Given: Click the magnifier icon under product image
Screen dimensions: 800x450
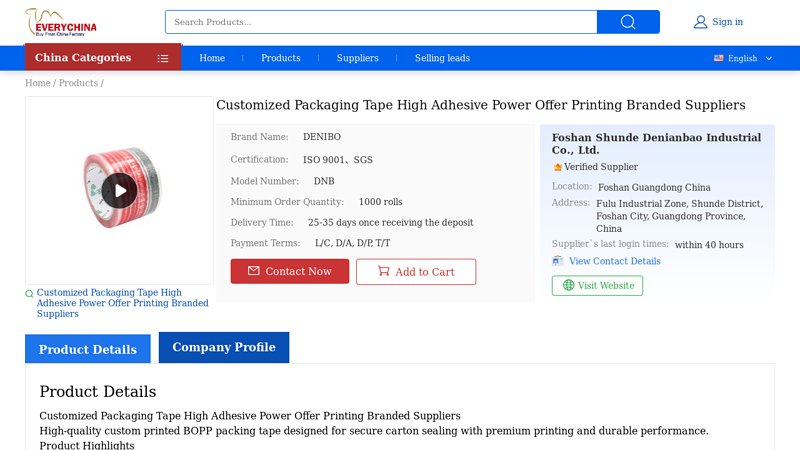Looking at the screenshot, I should 29,293.
